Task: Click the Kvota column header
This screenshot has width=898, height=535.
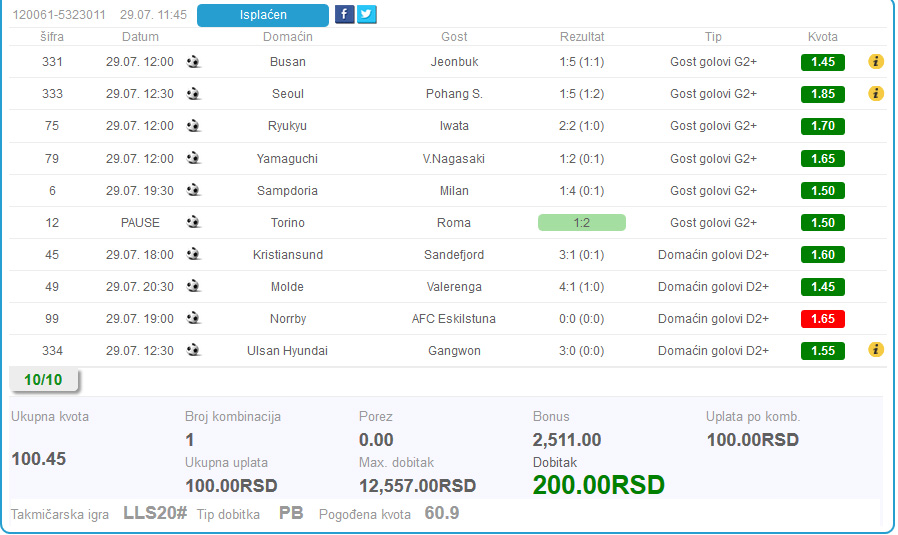Action: [x=822, y=37]
